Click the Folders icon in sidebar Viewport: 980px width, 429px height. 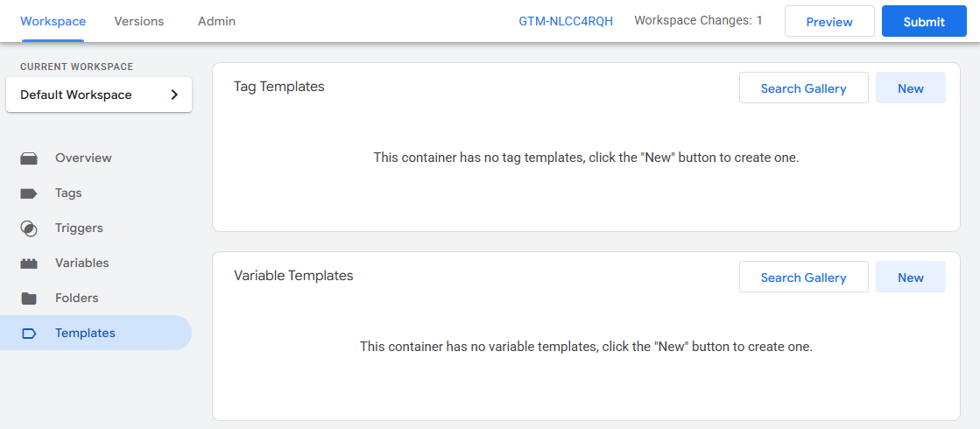(x=29, y=299)
